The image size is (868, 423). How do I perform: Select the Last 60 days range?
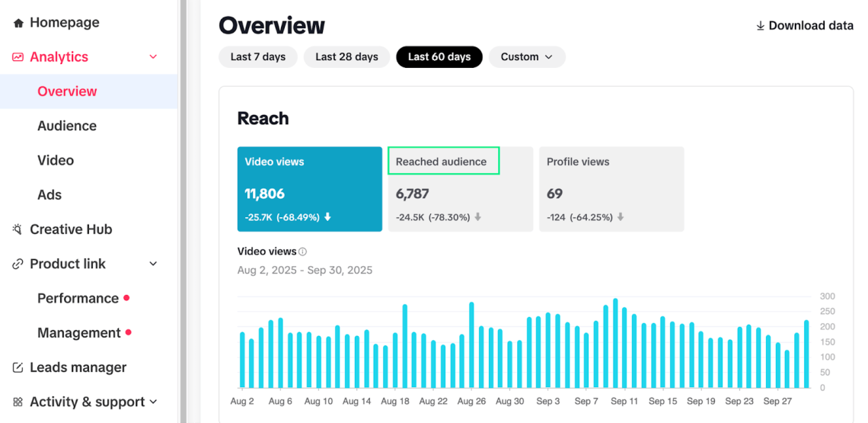[439, 57]
